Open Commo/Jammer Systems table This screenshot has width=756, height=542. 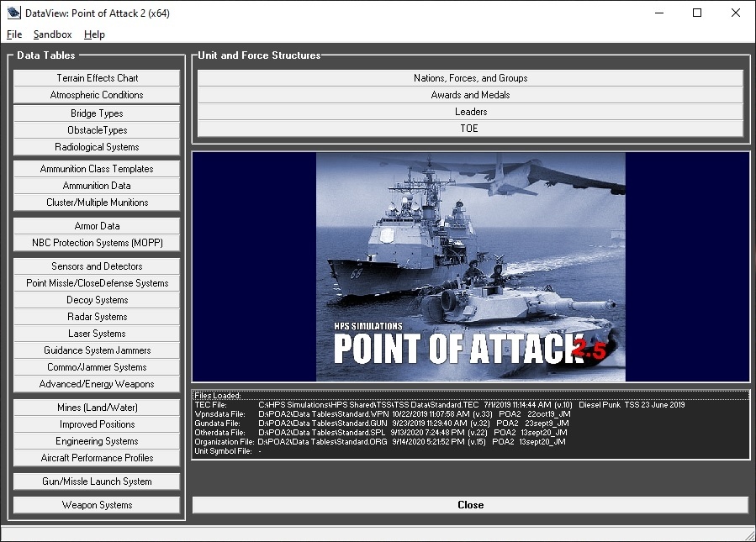point(97,367)
